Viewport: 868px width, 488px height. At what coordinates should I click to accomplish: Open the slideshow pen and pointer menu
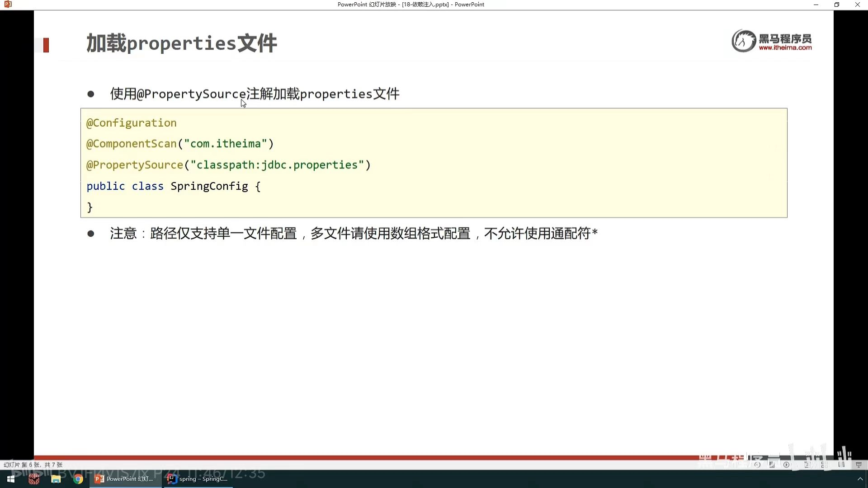click(x=772, y=465)
